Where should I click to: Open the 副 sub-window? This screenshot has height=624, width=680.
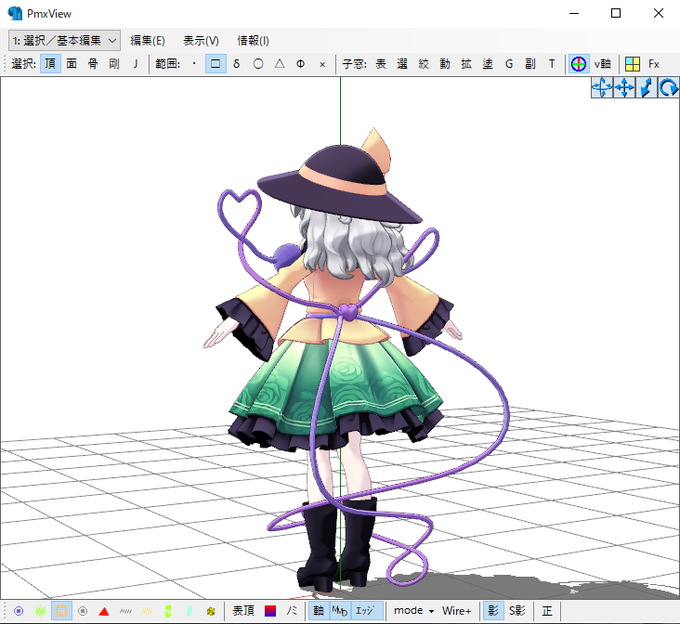click(530, 64)
